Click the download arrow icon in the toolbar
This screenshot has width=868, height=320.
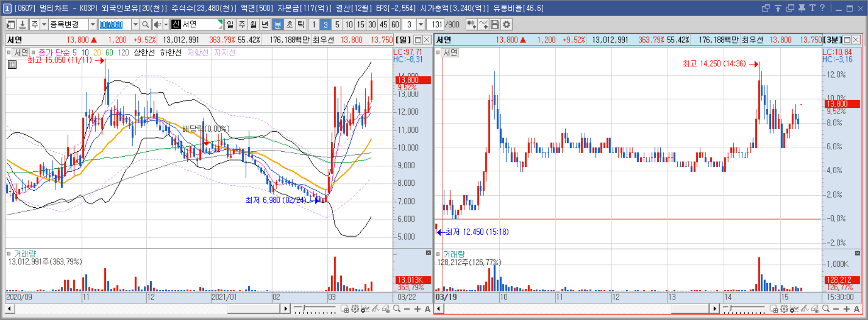click(x=22, y=24)
